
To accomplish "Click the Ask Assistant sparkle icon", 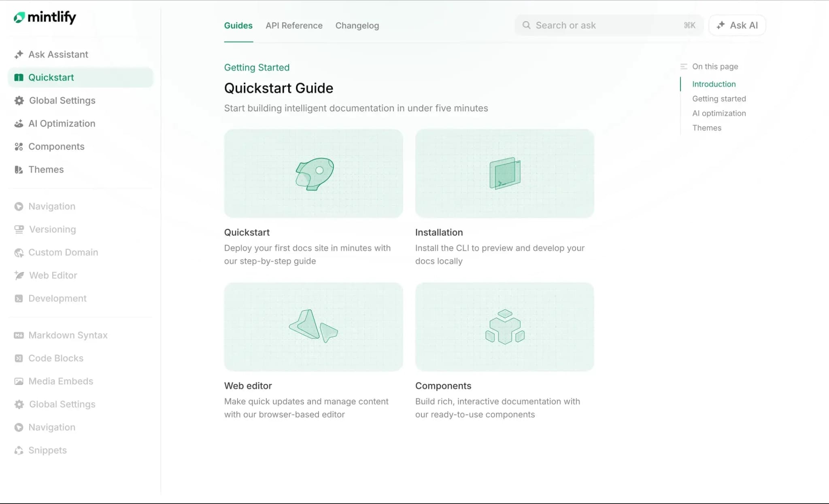I will tap(19, 55).
